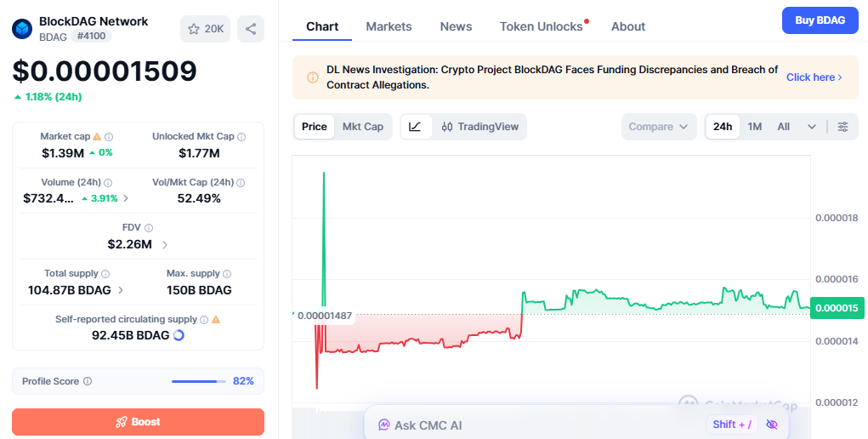Open Unlocked Mkt Cap info icon
868x439 pixels.
coord(241,136)
